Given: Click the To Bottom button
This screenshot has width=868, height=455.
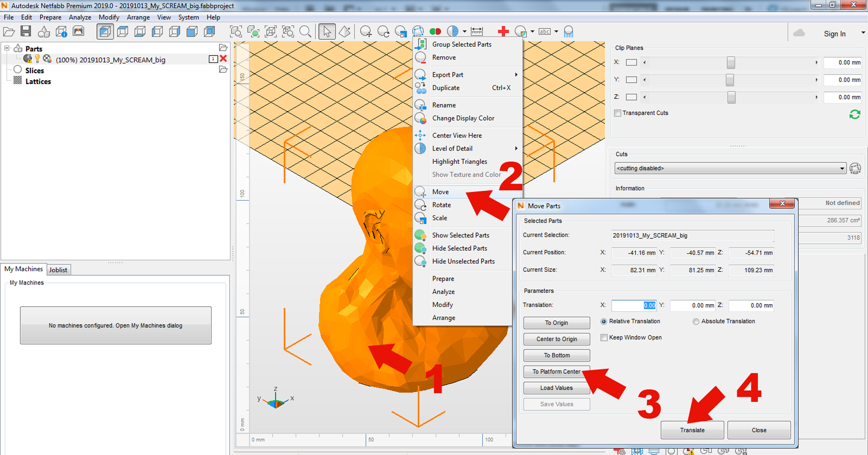Looking at the screenshot, I should click(x=557, y=355).
